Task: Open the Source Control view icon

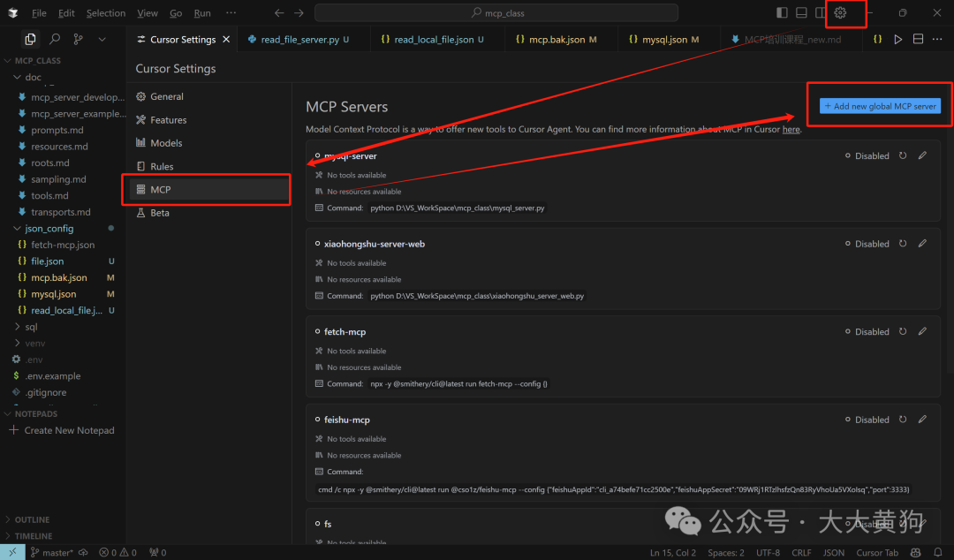Action: point(78,39)
